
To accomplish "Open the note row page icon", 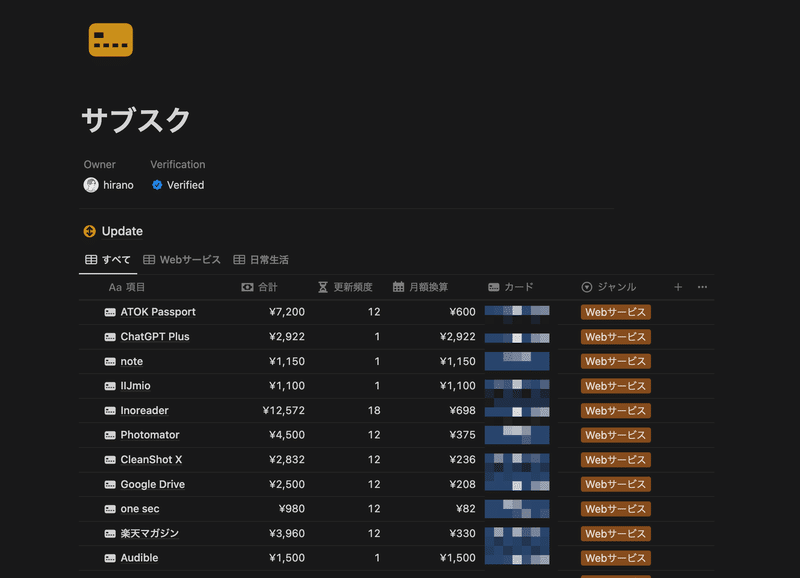I will (x=110, y=361).
